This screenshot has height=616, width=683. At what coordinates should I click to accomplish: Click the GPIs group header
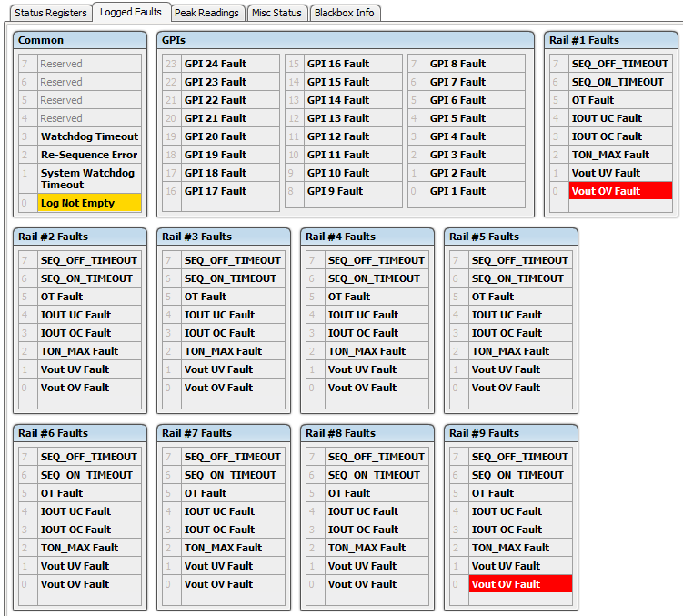coord(346,40)
